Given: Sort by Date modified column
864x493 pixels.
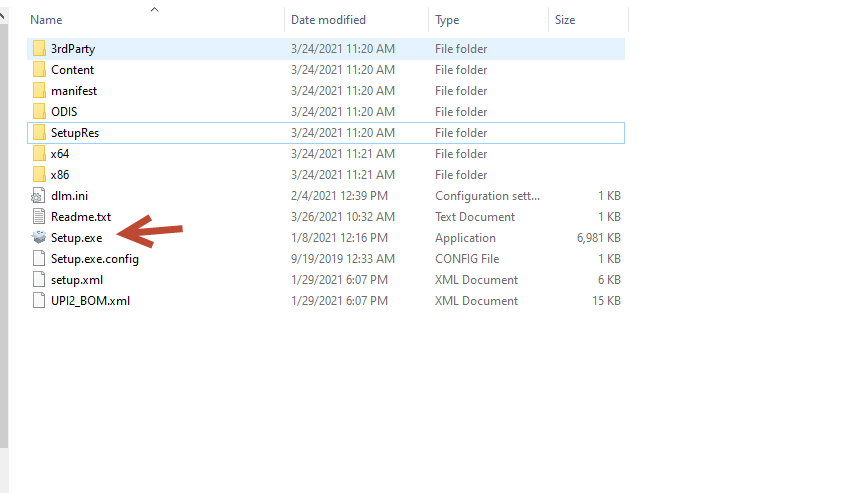Looking at the screenshot, I should [328, 20].
